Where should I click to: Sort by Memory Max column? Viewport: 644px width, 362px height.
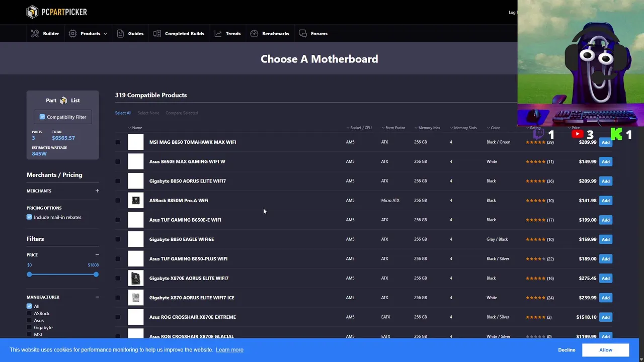[x=427, y=128]
